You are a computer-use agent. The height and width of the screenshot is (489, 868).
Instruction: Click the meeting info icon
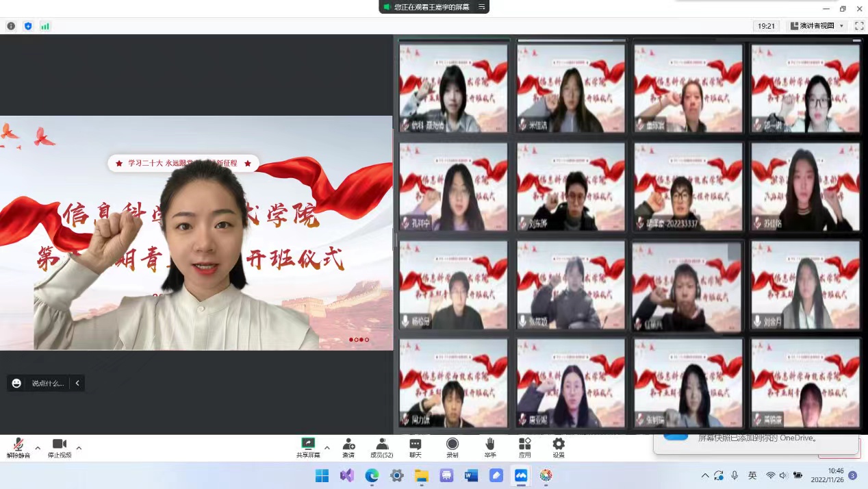point(11,26)
